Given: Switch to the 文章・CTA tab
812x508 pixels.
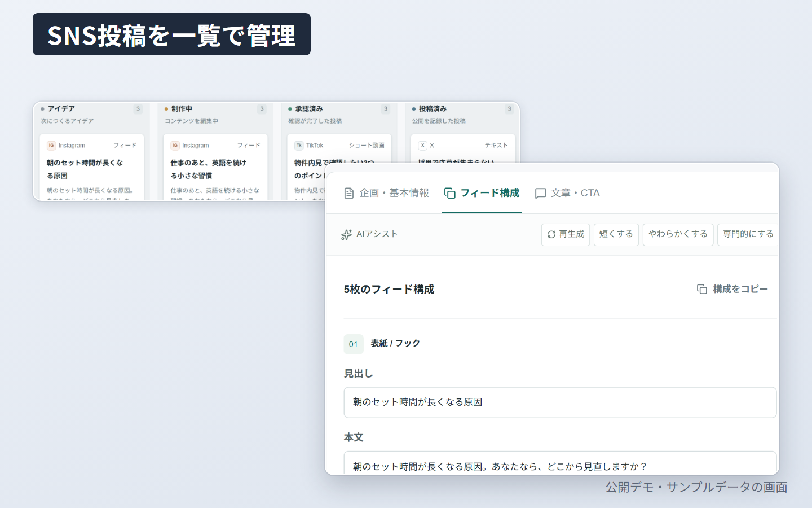Looking at the screenshot, I should [567, 193].
